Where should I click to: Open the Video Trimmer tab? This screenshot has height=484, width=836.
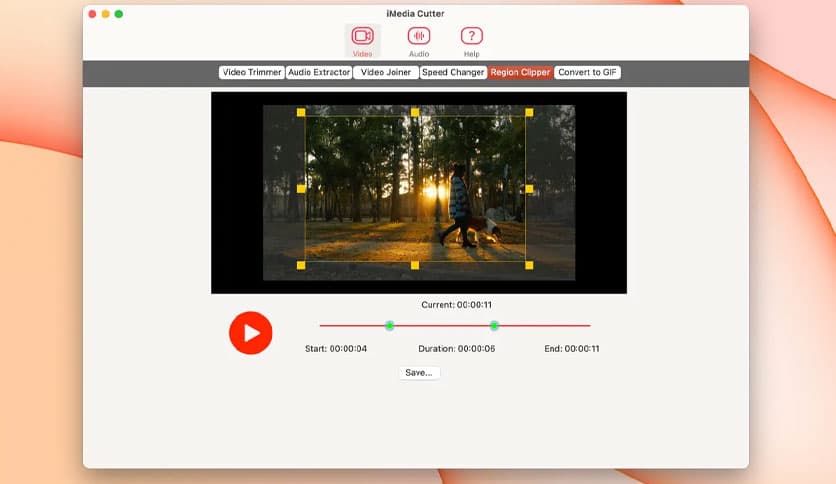tap(252, 72)
